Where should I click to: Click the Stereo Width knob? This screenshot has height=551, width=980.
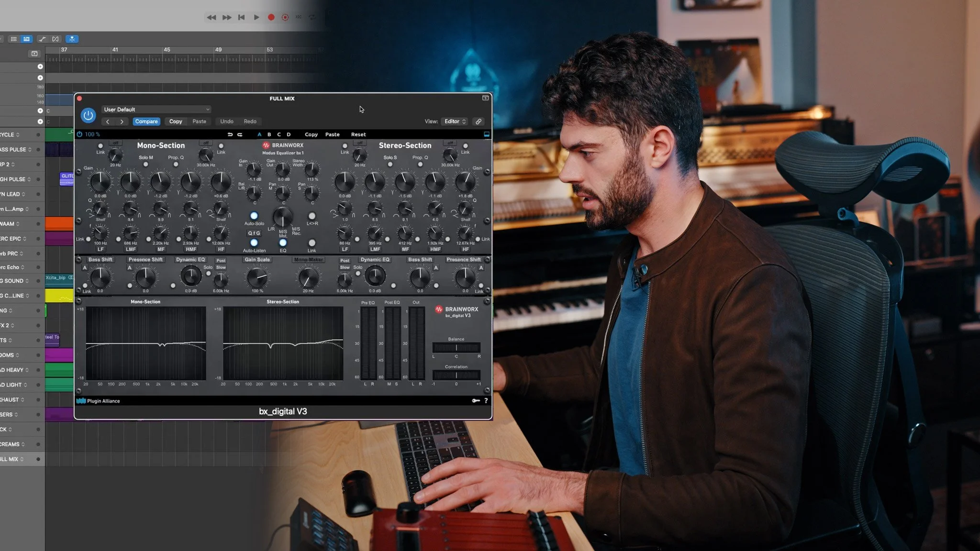(312, 169)
